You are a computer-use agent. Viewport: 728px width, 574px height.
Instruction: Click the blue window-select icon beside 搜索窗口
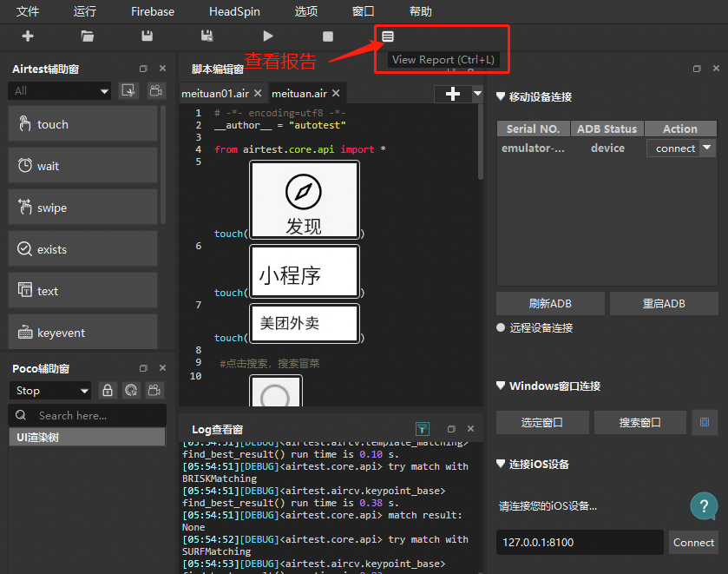click(705, 422)
